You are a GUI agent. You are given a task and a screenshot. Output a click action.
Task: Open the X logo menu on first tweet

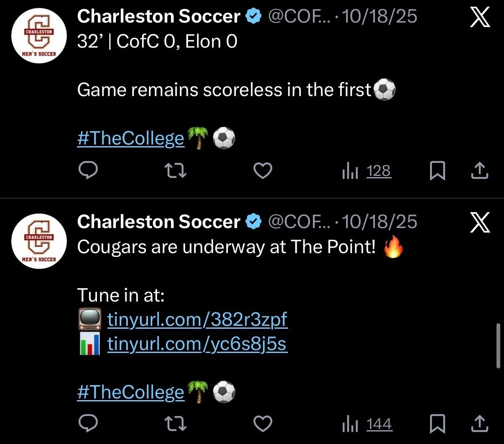[x=480, y=17]
